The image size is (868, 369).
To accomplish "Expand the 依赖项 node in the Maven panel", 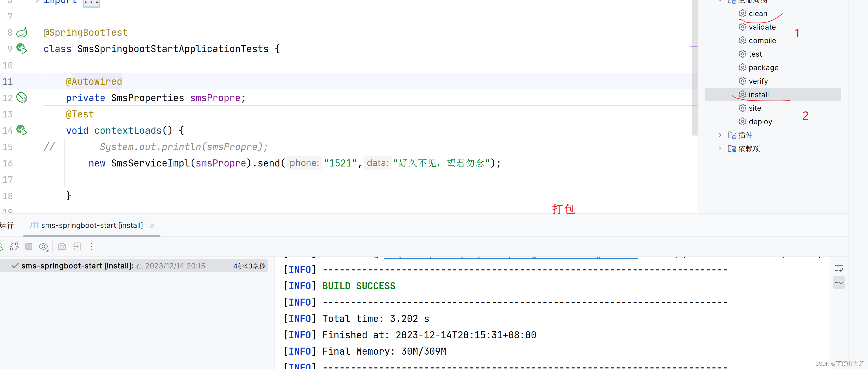I will 720,148.
